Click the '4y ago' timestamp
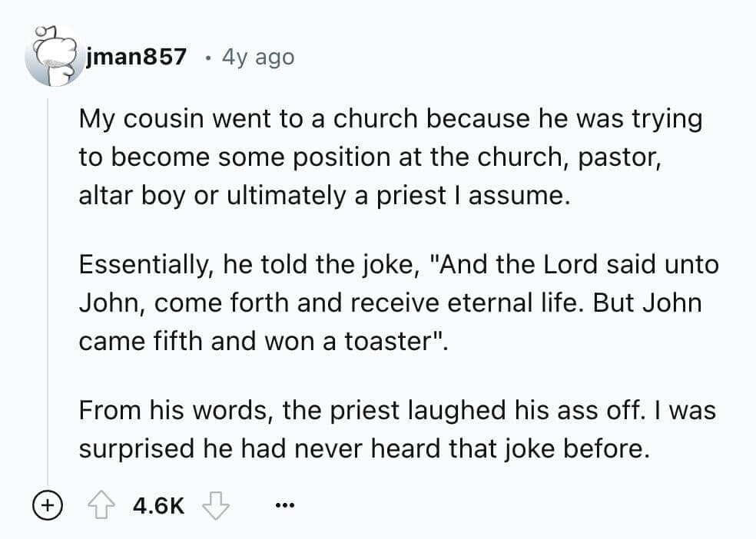This screenshot has width=756, height=539. coord(257,57)
